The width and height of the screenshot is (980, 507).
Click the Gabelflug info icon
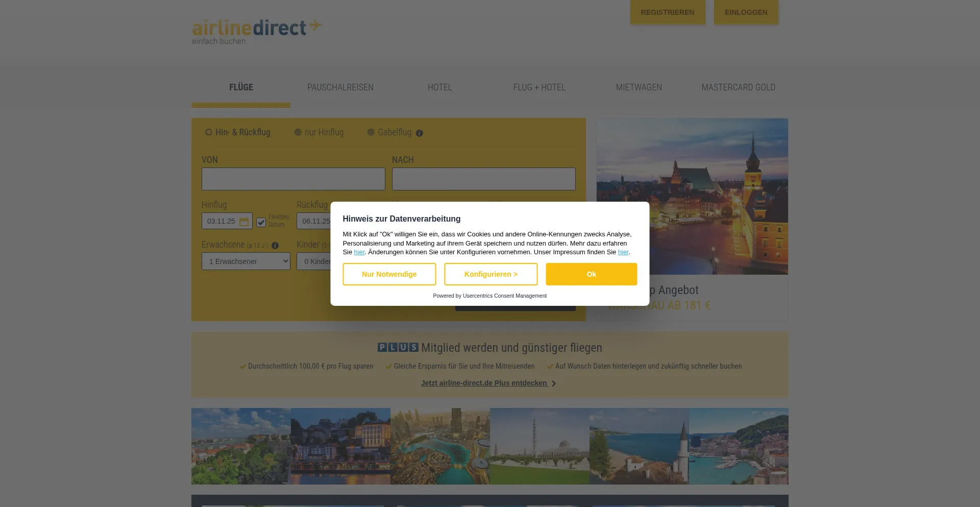click(x=419, y=133)
